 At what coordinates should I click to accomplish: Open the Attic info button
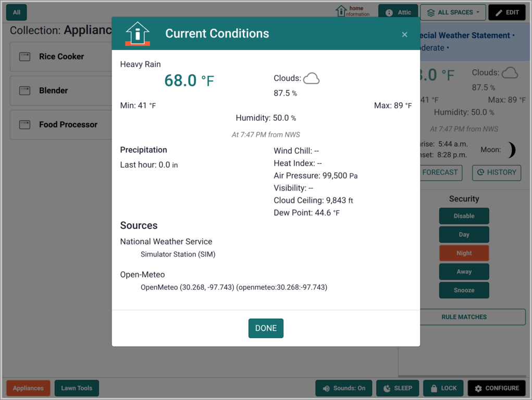pos(399,12)
